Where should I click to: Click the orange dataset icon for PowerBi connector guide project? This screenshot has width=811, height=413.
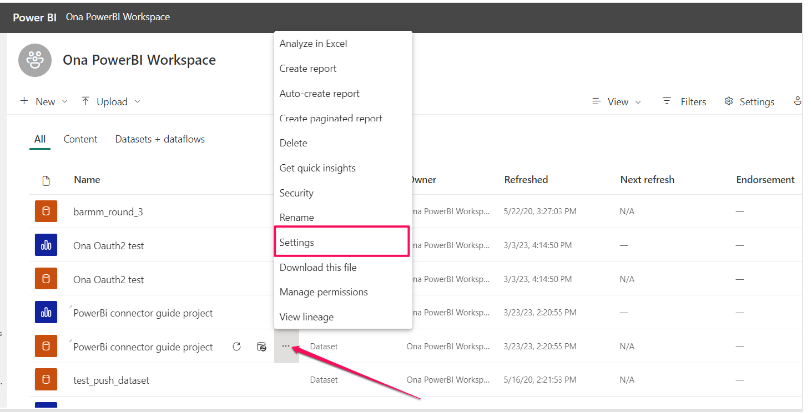coord(46,346)
